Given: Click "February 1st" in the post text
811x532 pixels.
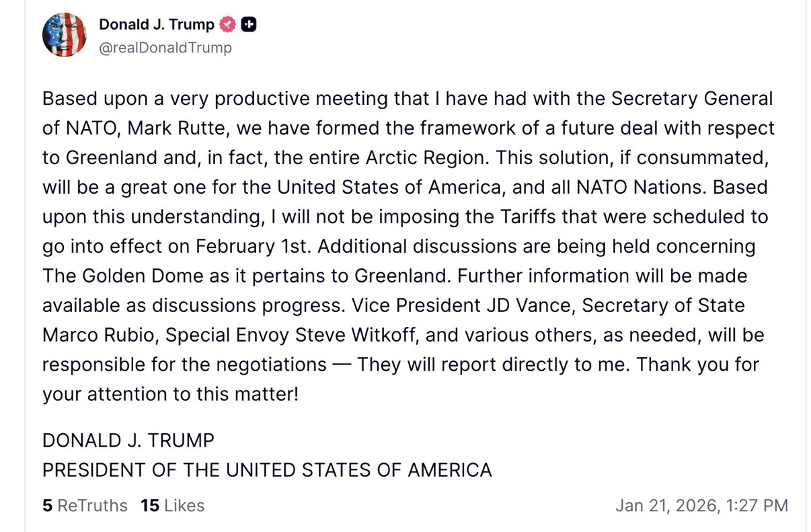Looking at the screenshot, I should pyautogui.click(x=253, y=246).
